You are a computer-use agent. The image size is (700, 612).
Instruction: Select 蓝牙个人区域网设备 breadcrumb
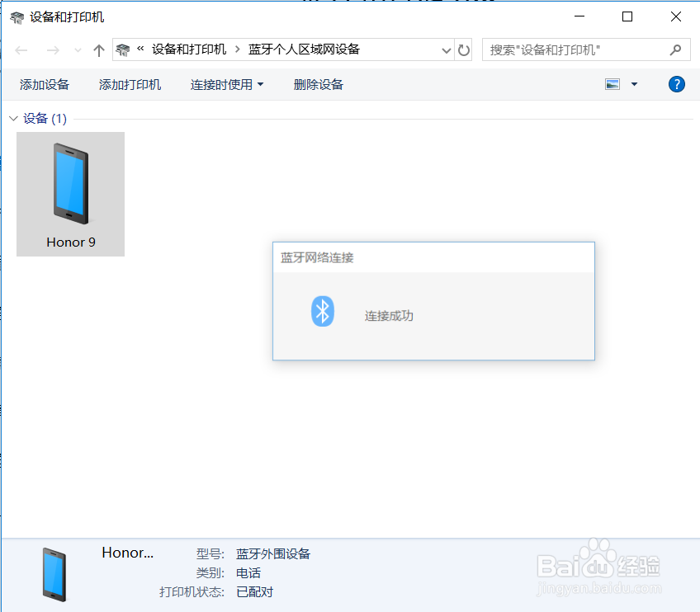click(x=304, y=49)
